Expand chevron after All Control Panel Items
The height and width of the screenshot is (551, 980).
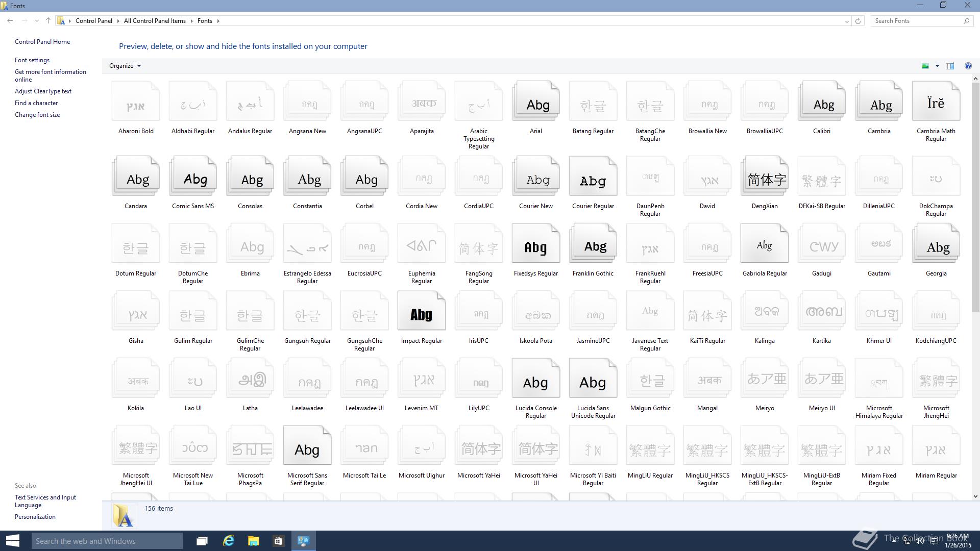click(192, 21)
